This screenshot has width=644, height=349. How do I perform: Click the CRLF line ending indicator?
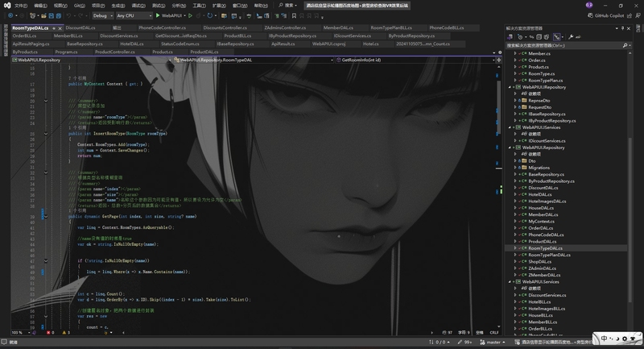click(494, 332)
